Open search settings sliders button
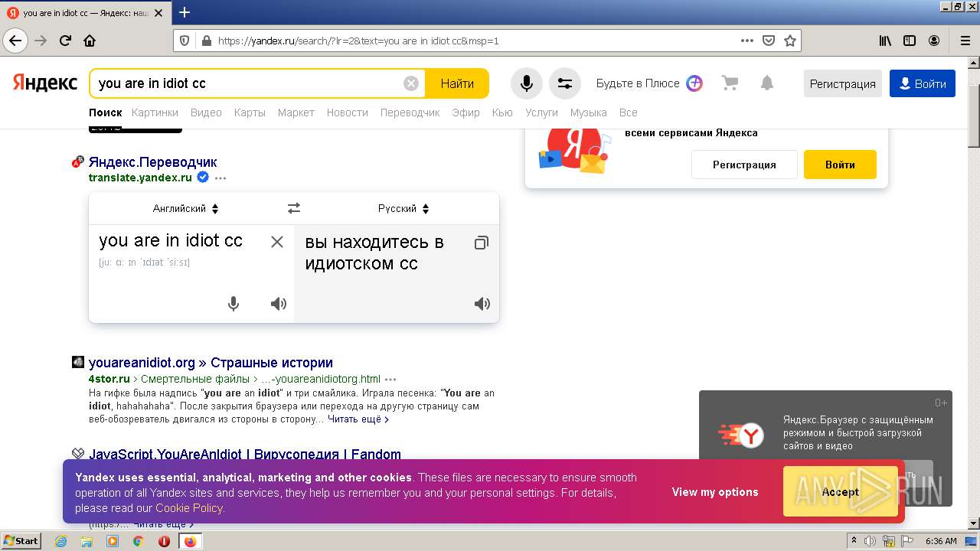Viewport: 980px width, 551px height. tap(565, 83)
